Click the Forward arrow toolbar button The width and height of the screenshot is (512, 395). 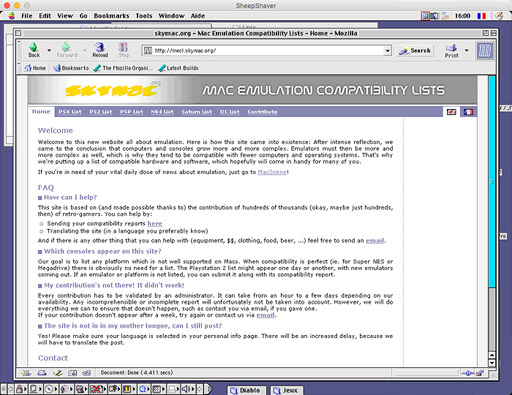pos(67,50)
